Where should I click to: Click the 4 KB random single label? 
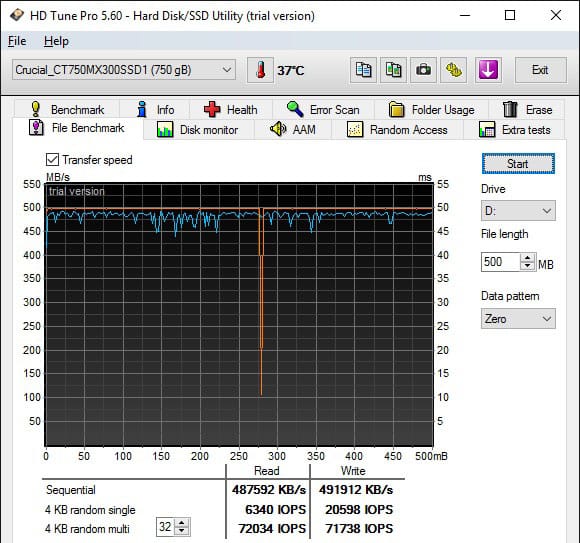[90, 510]
